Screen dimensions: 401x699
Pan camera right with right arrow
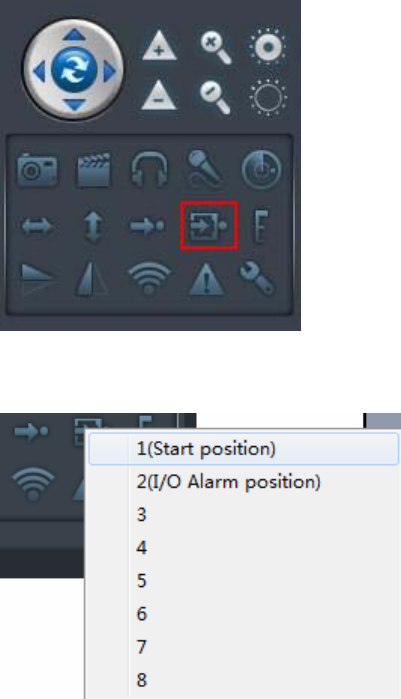(109, 71)
